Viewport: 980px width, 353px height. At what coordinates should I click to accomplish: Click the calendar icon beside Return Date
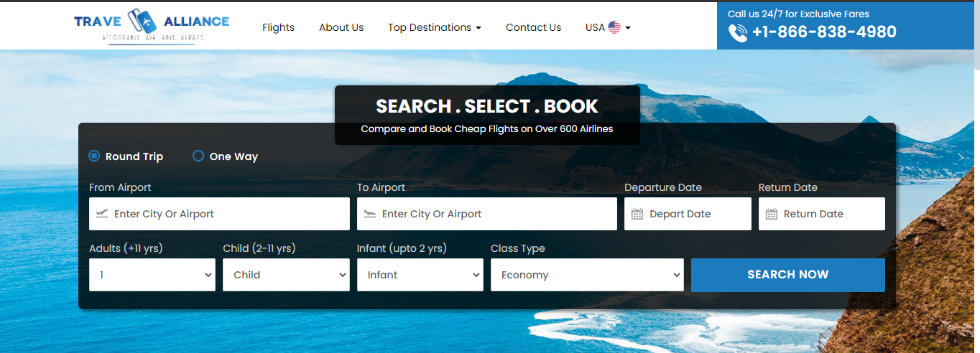(x=772, y=214)
